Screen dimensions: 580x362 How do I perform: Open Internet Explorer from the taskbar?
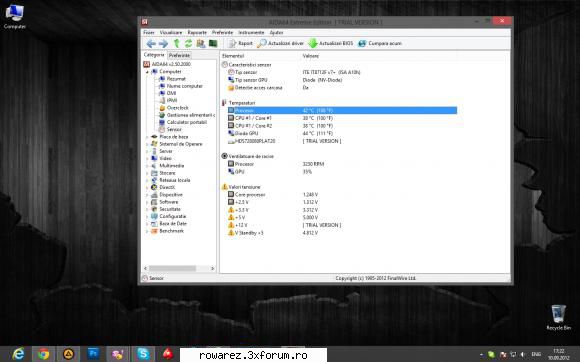[x=18, y=354]
